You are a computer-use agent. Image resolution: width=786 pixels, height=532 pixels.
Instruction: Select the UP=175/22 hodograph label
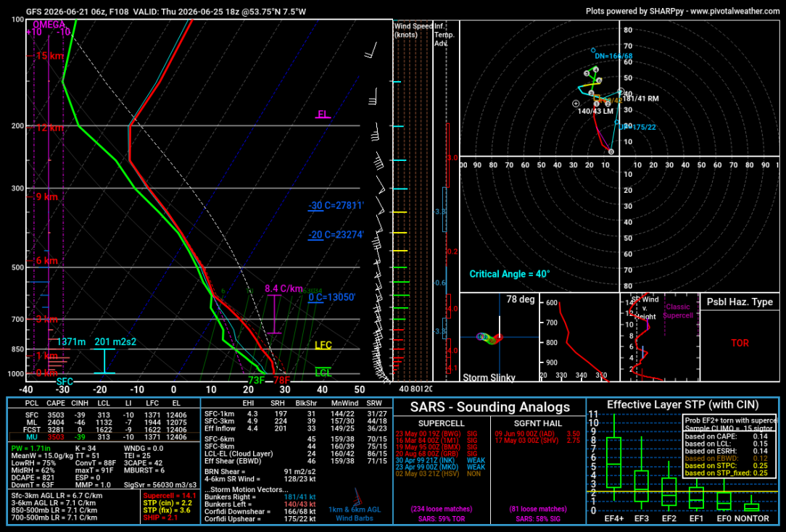coord(637,128)
